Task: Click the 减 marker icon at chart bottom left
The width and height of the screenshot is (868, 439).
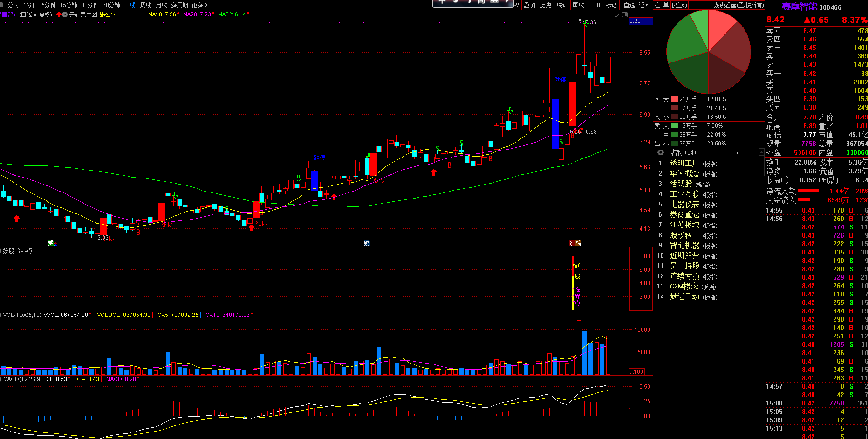Action: coord(51,243)
